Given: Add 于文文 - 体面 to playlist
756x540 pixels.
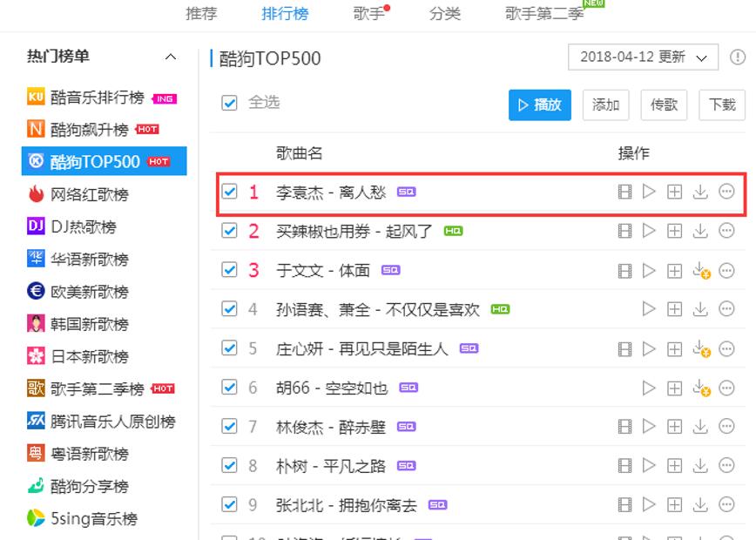Looking at the screenshot, I should tap(674, 271).
